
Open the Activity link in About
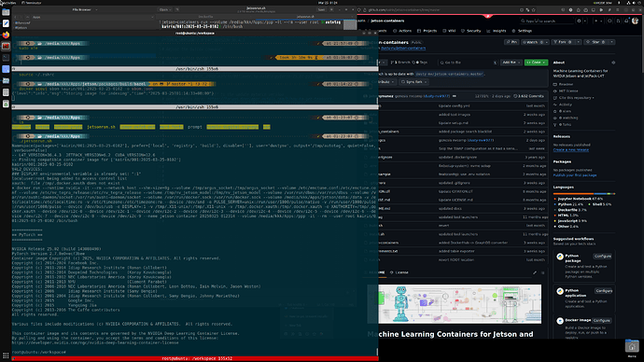[x=563, y=104]
